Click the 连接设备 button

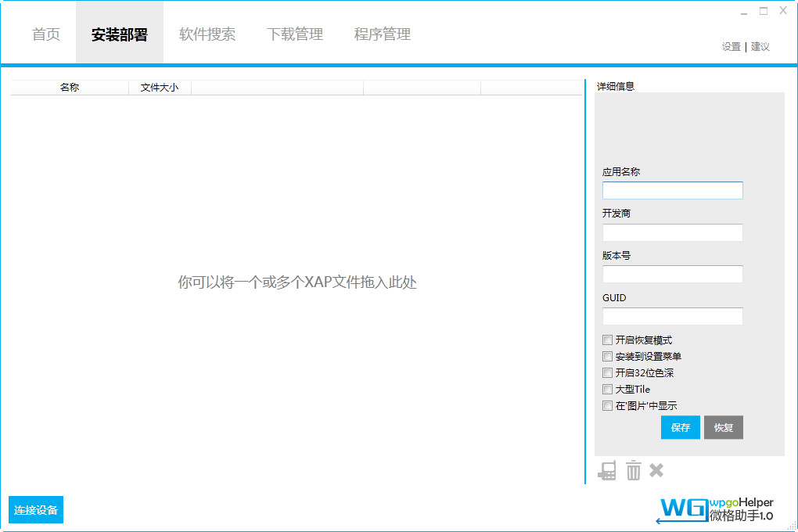pos(36,509)
